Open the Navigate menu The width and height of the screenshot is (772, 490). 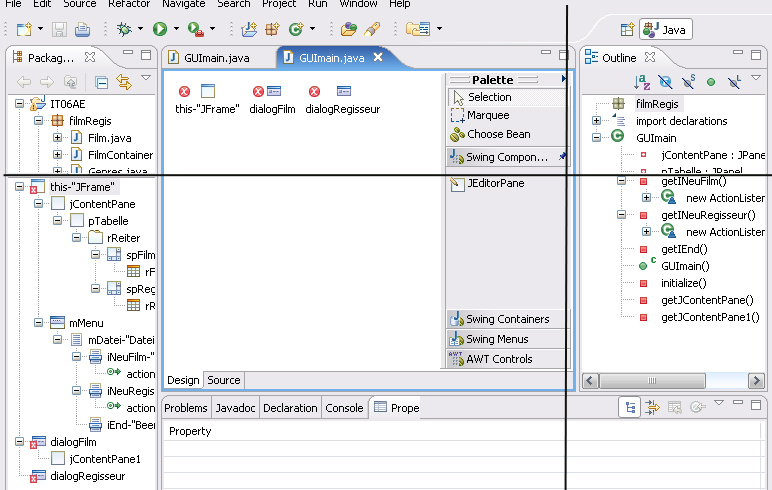184,3
